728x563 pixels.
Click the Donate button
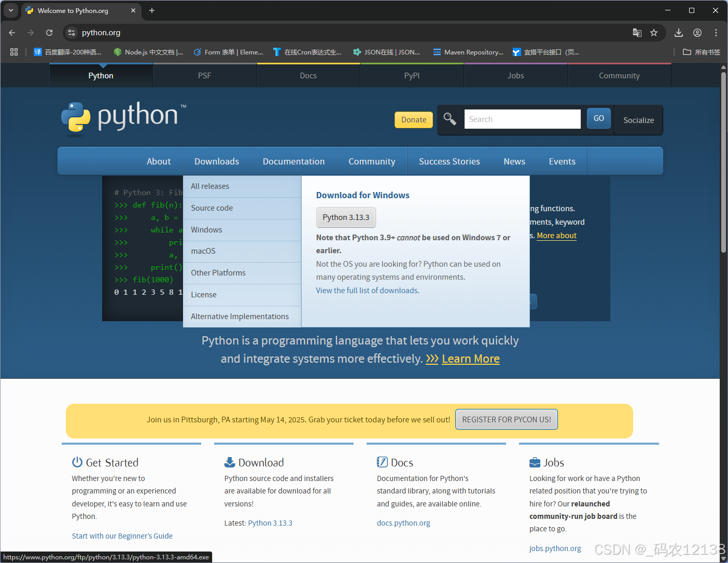[414, 120]
